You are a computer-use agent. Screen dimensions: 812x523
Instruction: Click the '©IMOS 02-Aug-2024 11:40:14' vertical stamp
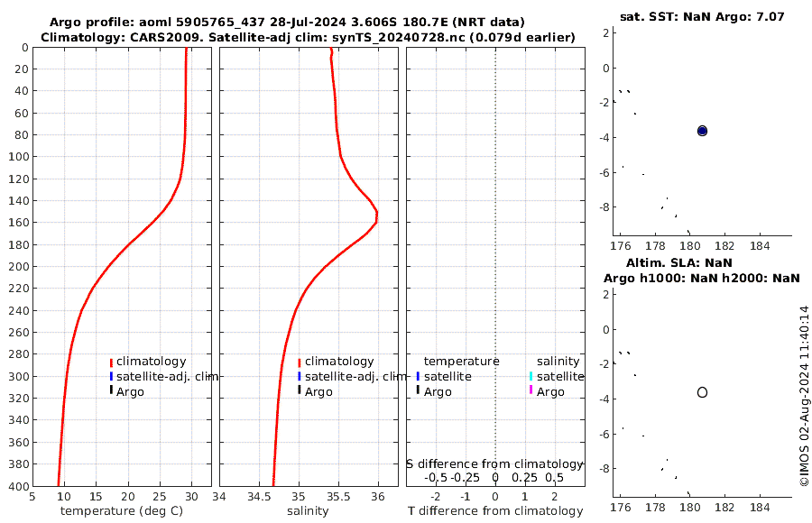804,396
